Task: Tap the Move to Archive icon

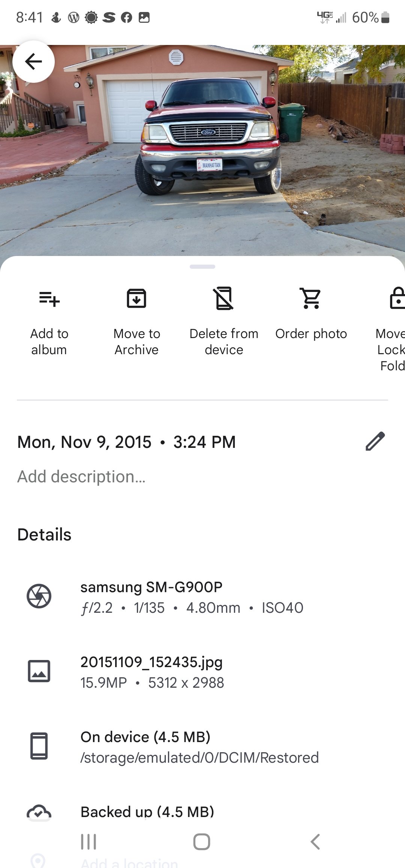Action: tap(136, 299)
